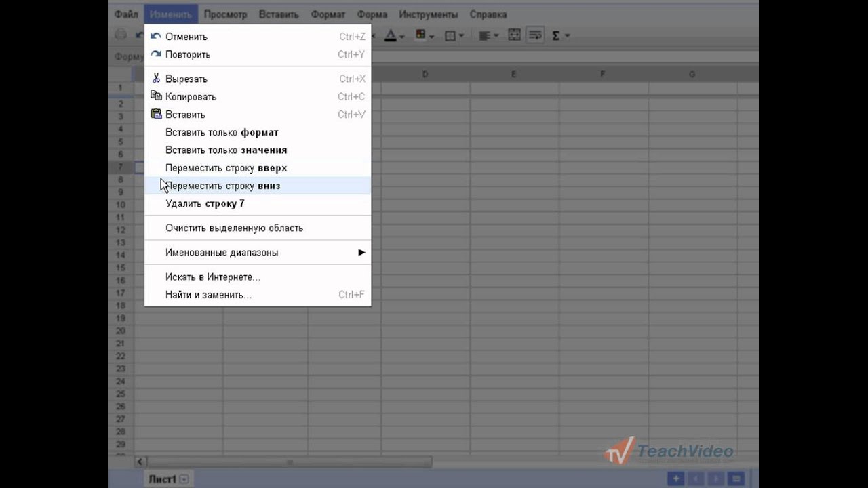Select Очистить выделенную область
This screenshot has height=488, width=868.
click(x=258, y=228)
